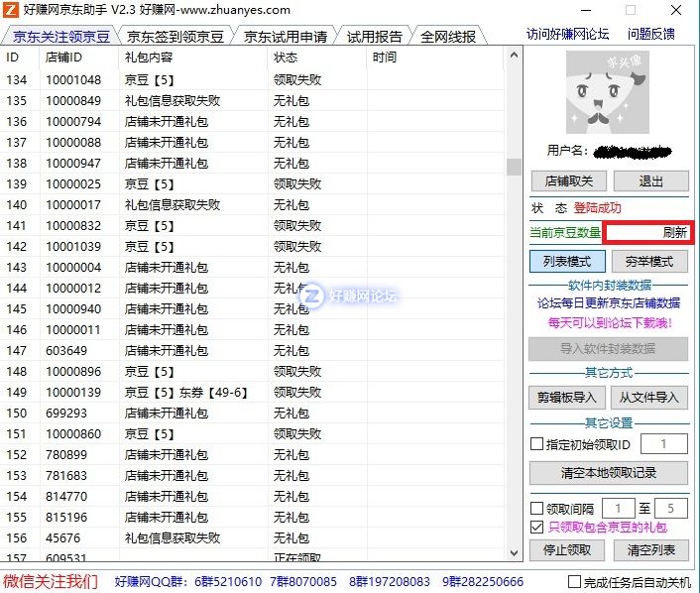Switch to 京东关注领京豆 tab
The image size is (700, 593).
(61, 36)
